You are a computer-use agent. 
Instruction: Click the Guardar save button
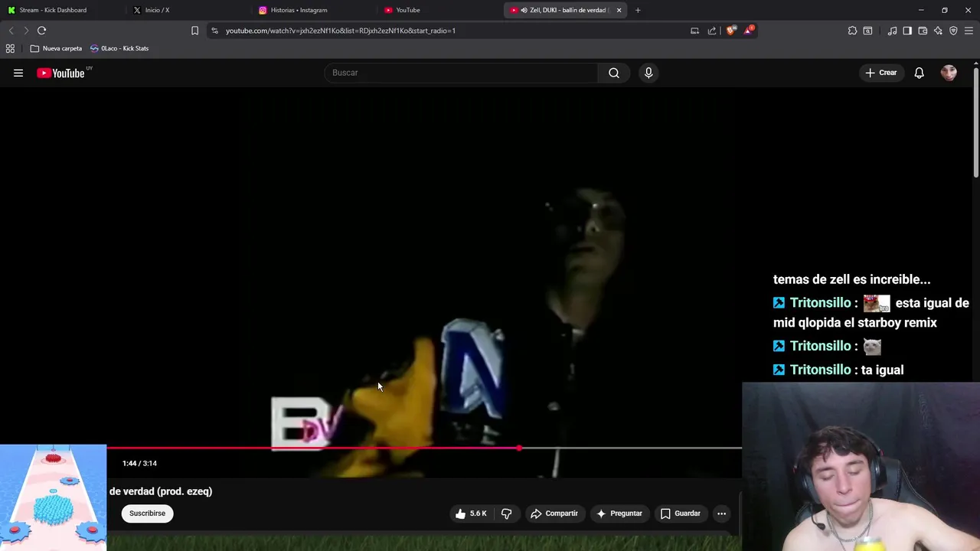(x=681, y=514)
